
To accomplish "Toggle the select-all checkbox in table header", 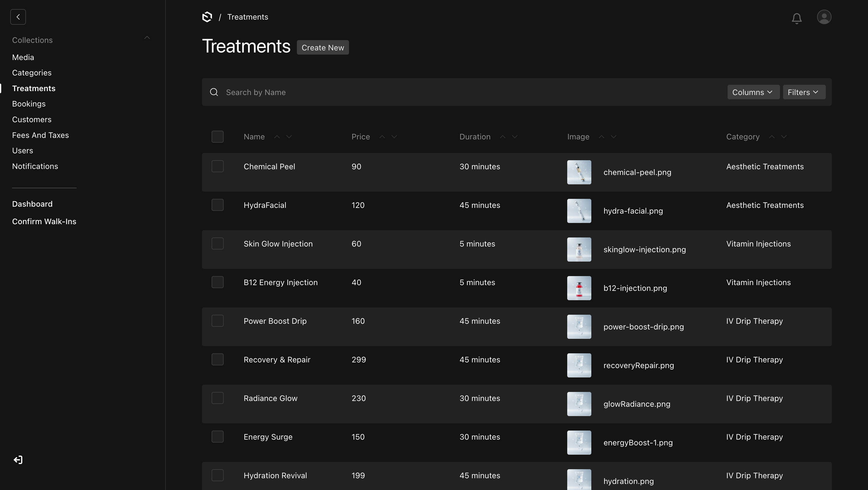I will 218,136.
